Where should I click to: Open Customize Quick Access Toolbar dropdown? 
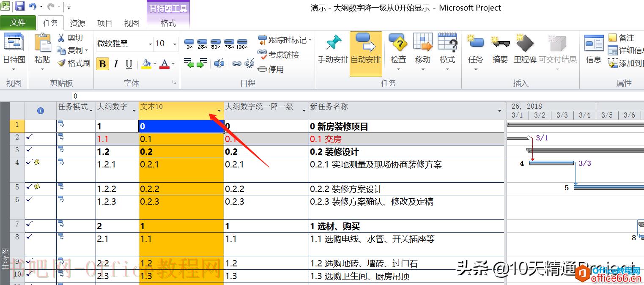tap(69, 7)
